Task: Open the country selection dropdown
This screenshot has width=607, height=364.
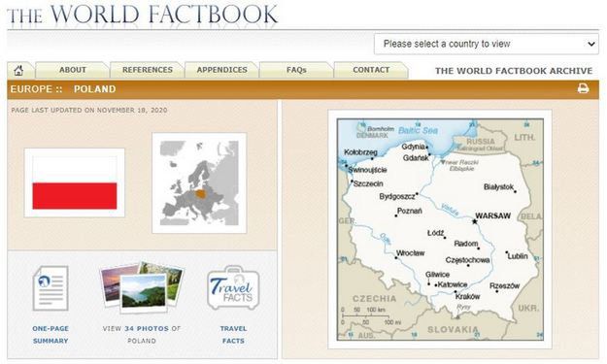Action: [487, 44]
